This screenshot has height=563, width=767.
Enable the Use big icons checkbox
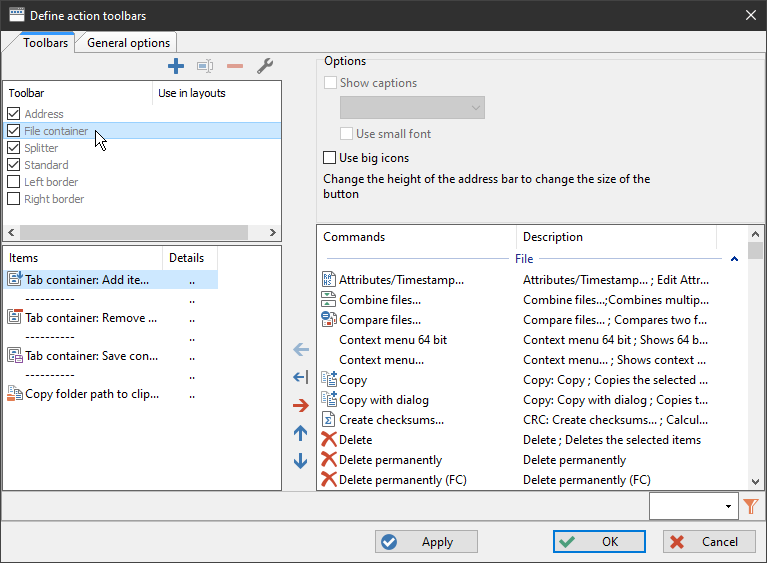(x=330, y=158)
